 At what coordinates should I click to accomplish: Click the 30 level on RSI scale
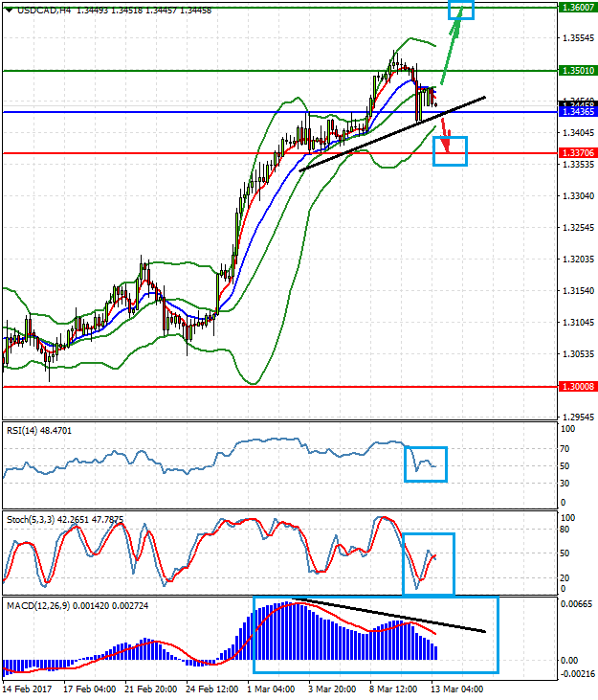click(565, 483)
